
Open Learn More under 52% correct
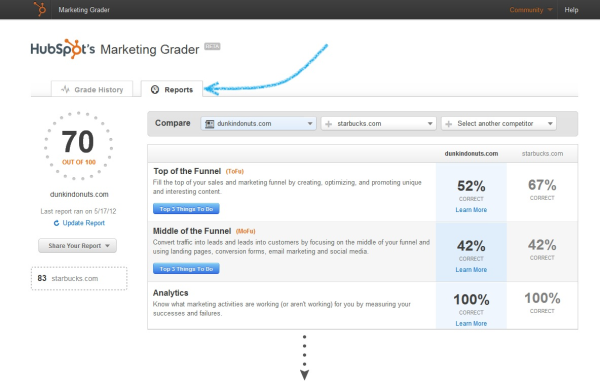coord(471,210)
